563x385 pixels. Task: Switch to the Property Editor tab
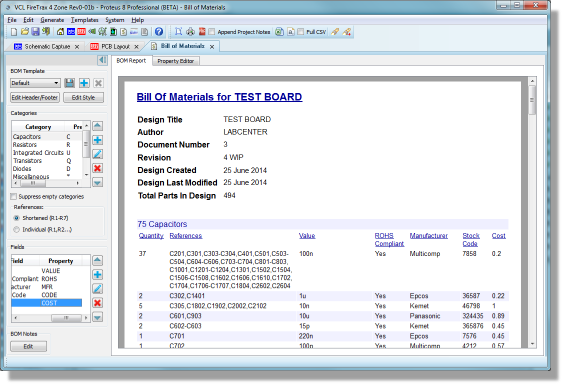tap(176, 61)
